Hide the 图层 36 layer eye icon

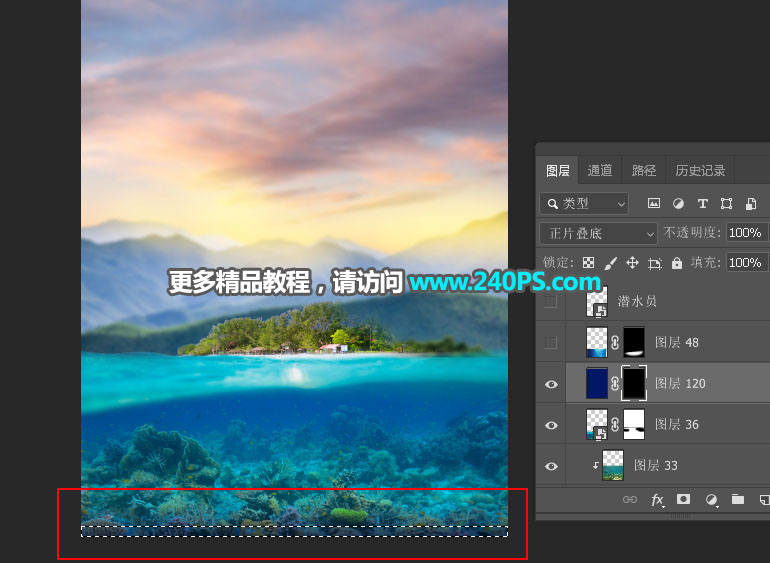coord(551,425)
